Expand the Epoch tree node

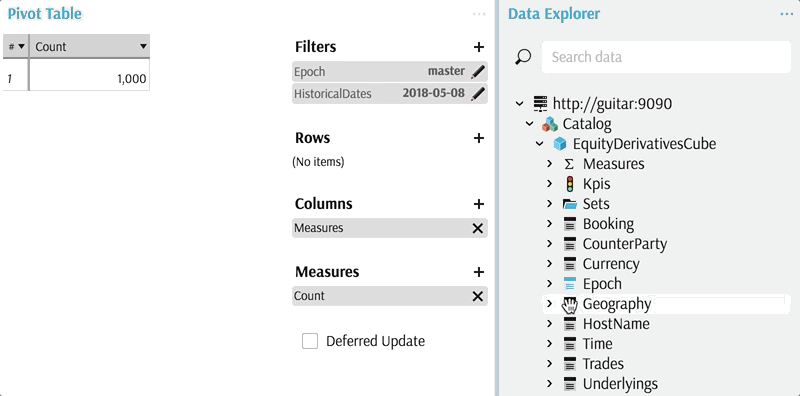[549, 284]
